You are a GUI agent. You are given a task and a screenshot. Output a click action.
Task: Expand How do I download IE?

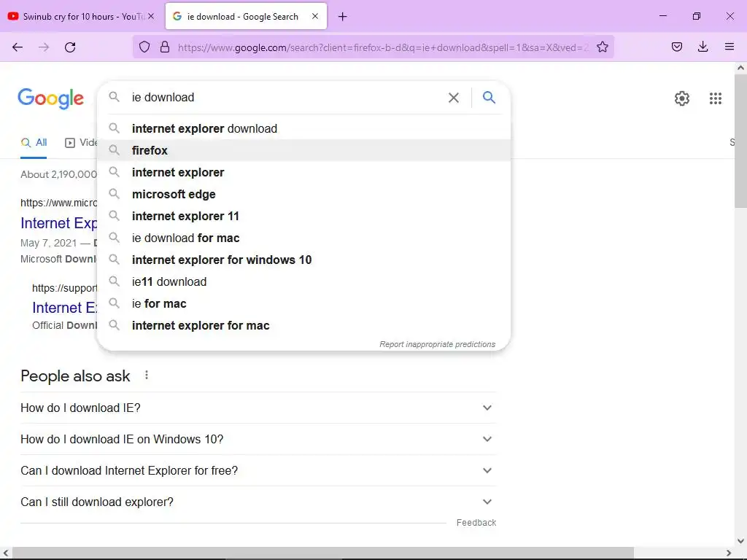coord(258,408)
